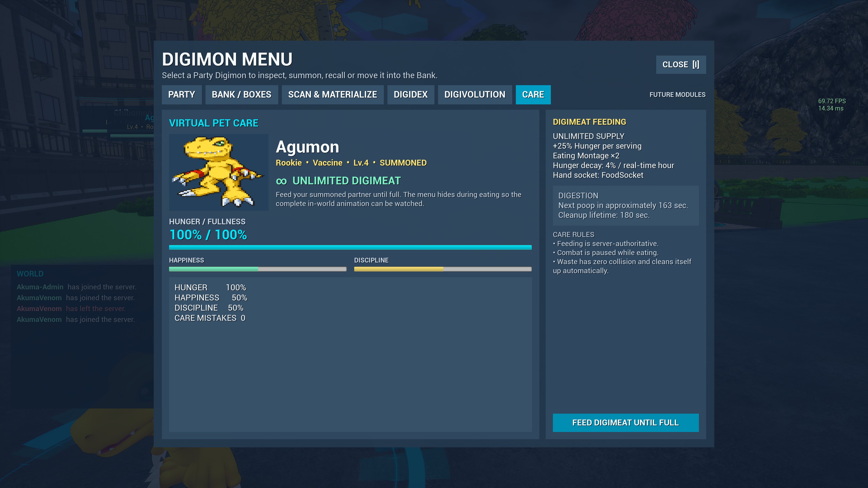Image resolution: width=868 pixels, height=488 pixels.
Task: Click "Hand socket: FoodSocket" text
Action: pyautogui.click(x=598, y=175)
